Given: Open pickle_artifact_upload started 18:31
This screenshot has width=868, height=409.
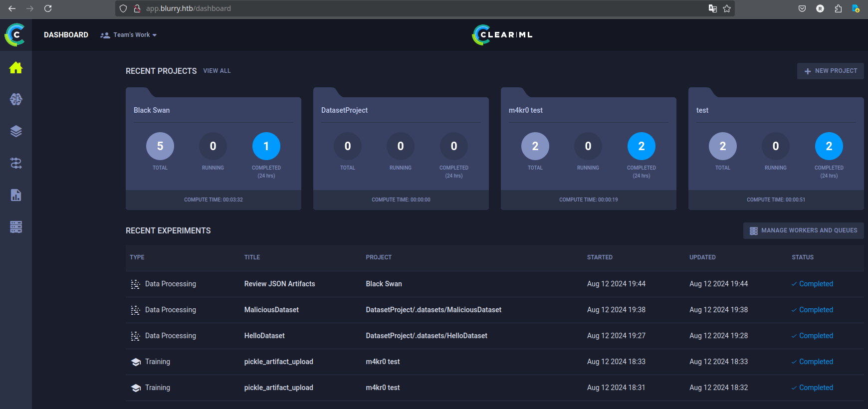Looking at the screenshot, I should pyautogui.click(x=279, y=388).
